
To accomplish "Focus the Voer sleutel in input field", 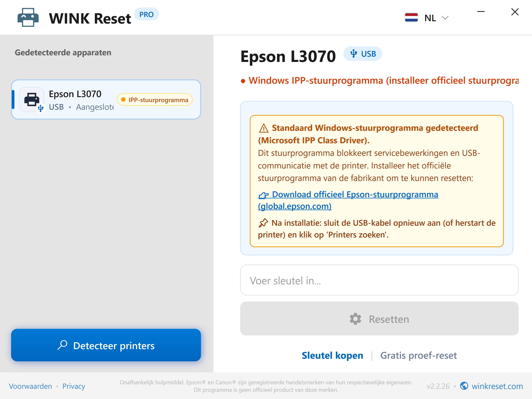I will tap(379, 280).
